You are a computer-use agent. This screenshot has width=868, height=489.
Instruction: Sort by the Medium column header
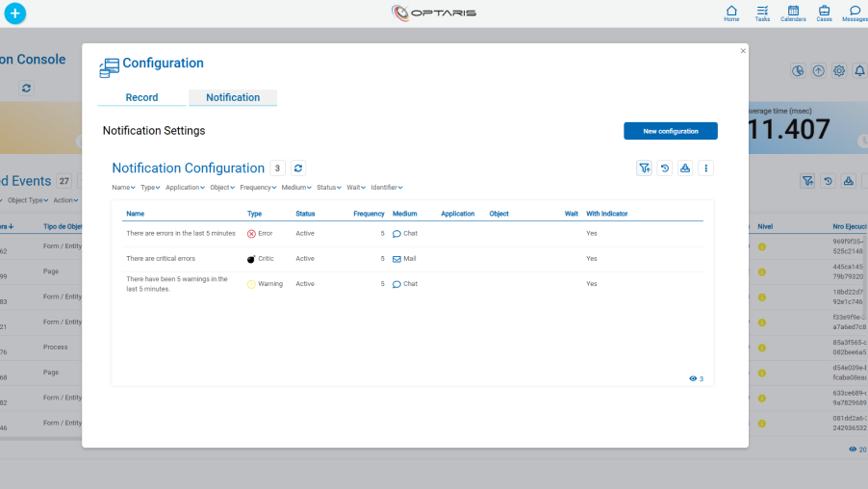pos(405,214)
